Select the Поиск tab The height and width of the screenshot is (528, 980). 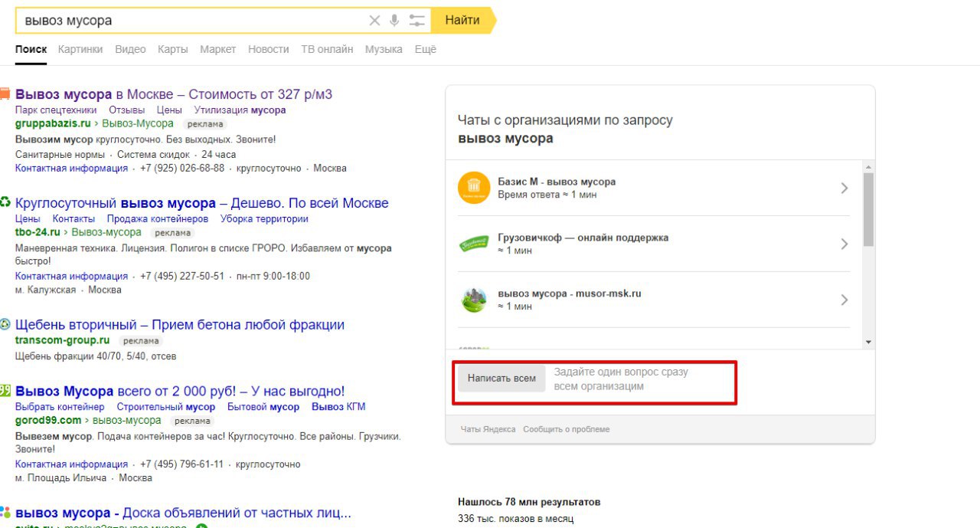[31, 49]
